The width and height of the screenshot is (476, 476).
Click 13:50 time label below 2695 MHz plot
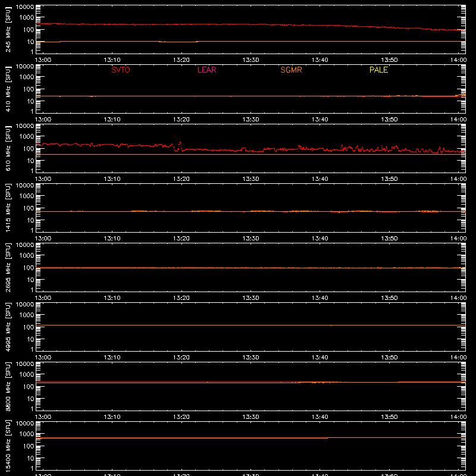tap(389, 298)
